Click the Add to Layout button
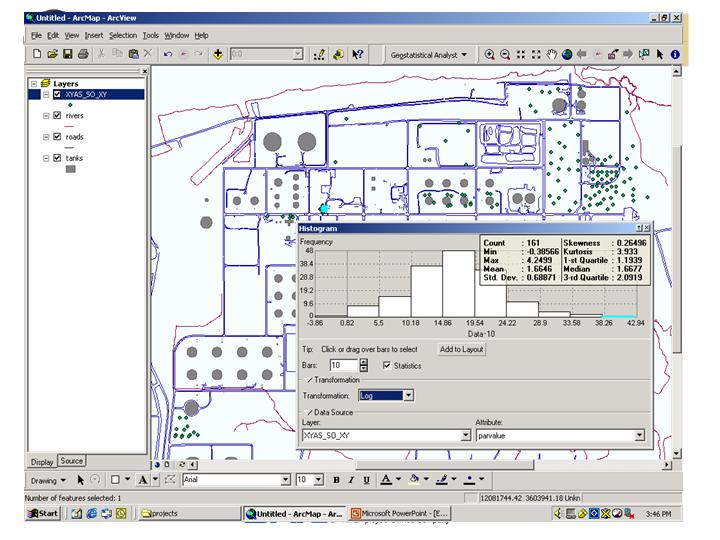Viewport: 720px width, 540px height. [x=461, y=349]
